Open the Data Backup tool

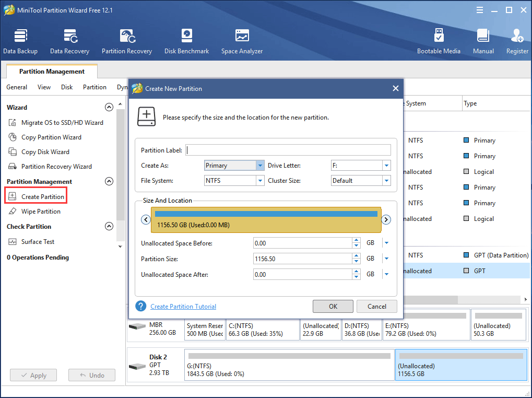[x=20, y=41]
